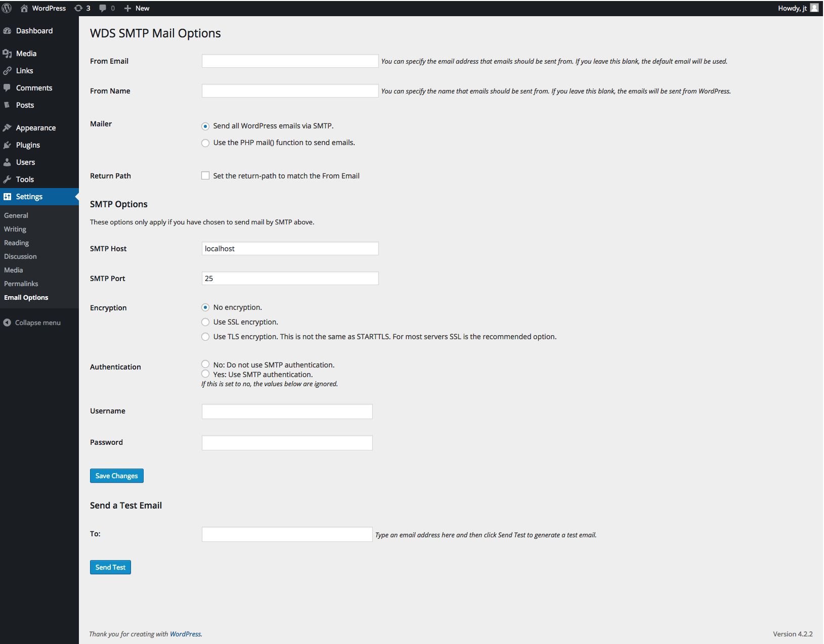The width and height of the screenshot is (824, 644).
Task: Click the Comments speech bubble sidebar icon
Action: click(7, 88)
